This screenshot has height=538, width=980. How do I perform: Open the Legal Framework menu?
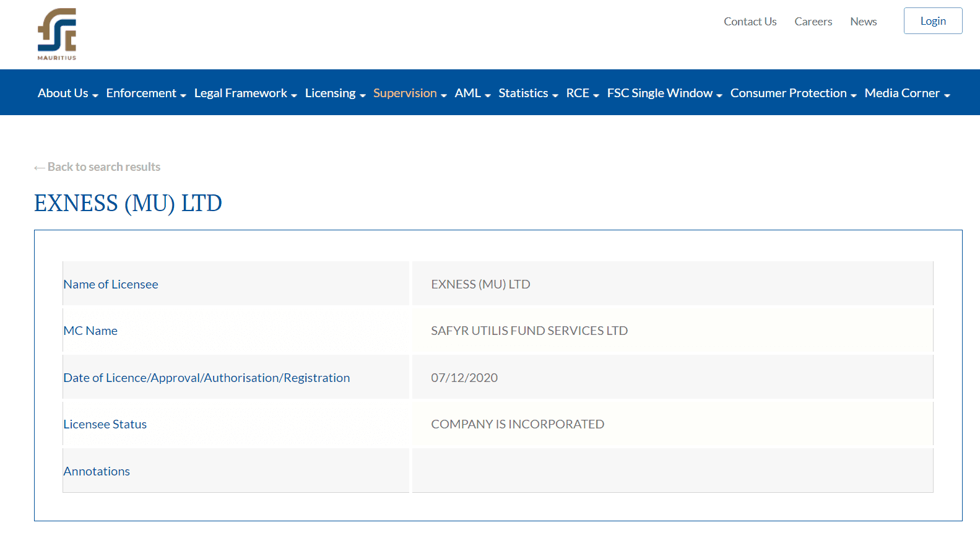click(x=245, y=93)
